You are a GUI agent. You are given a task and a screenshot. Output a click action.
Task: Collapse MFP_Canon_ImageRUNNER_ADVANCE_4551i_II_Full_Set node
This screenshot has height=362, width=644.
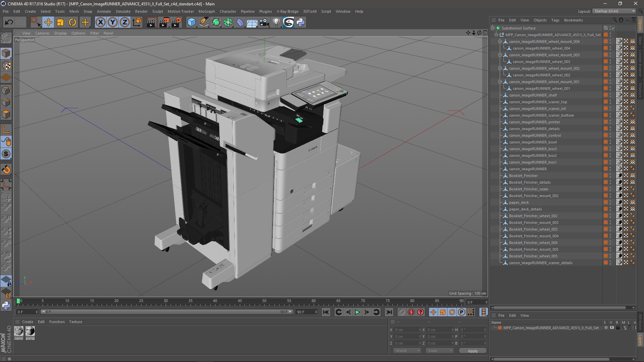pyautogui.click(x=496, y=35)
